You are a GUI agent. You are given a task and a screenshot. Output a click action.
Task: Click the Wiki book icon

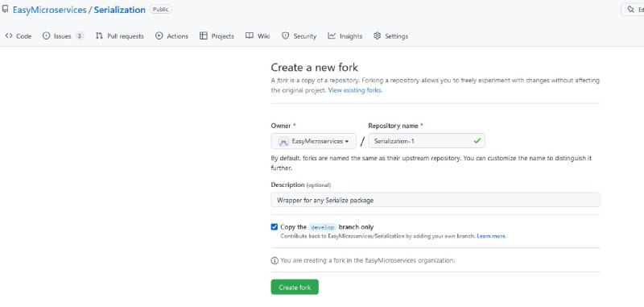coord(250,35)
